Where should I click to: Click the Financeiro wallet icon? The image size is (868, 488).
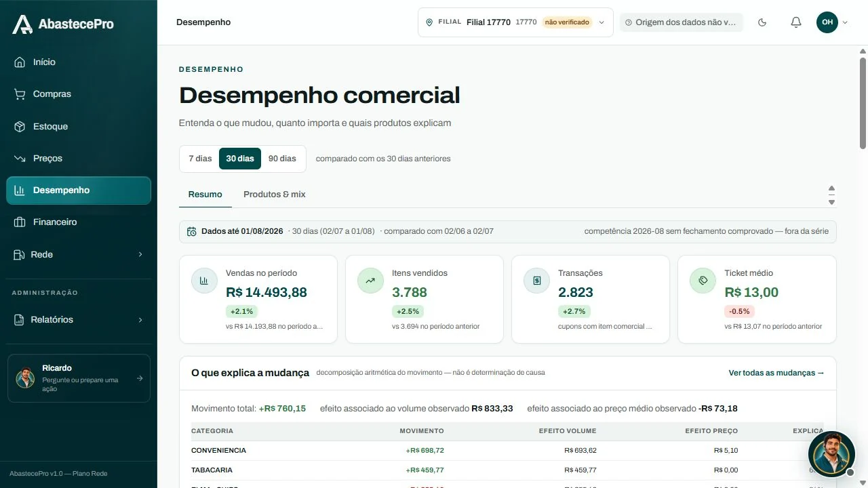(20, 222)
